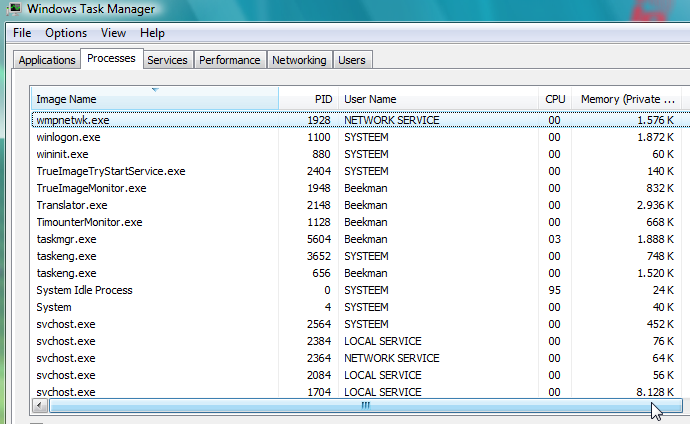Select TrueImageTryStartService.exe process
Image resolution: width=690 pixels, height=424 pixels.
(361, 171)
